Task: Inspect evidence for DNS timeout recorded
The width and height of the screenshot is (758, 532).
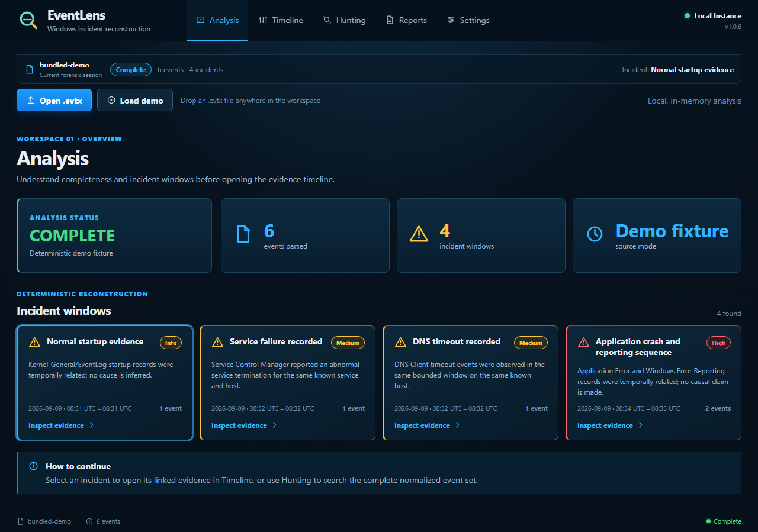Action: click(428, 425)
